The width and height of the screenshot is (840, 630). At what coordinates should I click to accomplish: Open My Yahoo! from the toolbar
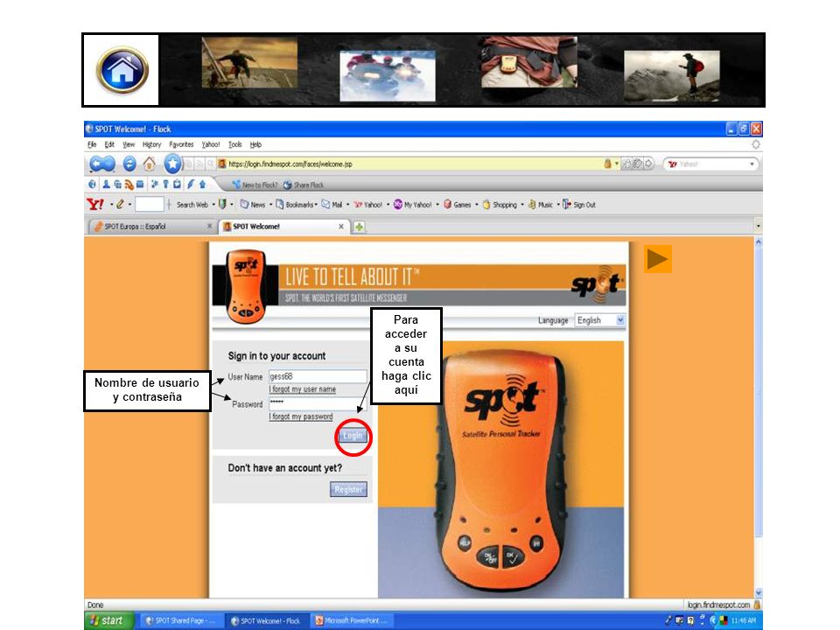412,205
